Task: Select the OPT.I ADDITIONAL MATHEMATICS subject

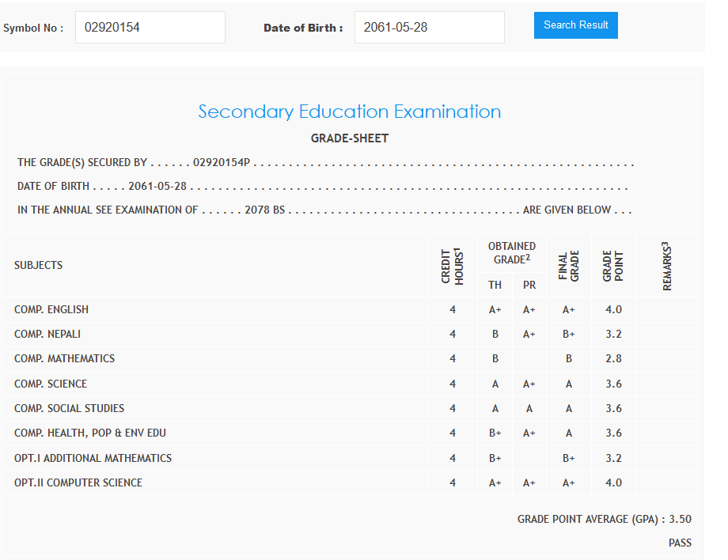Action: click(93, 458)
